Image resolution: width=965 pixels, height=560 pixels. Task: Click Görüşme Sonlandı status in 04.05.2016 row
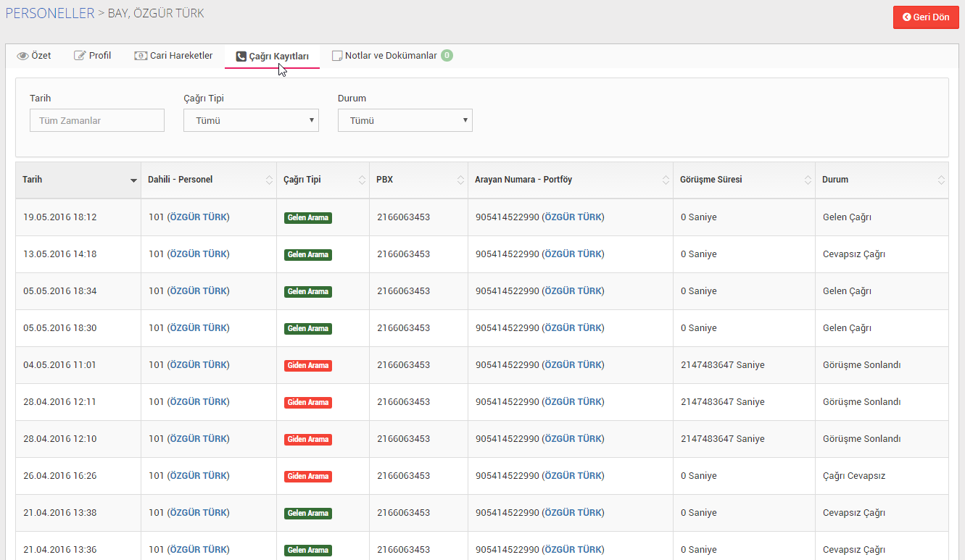pyautogui.click(x=862, y=365)
